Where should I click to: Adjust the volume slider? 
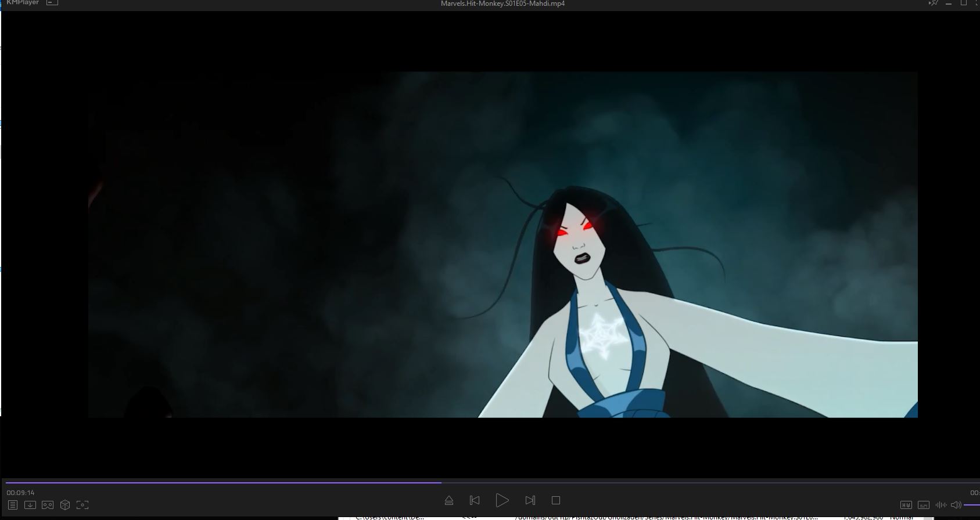[x=972, y=505]
